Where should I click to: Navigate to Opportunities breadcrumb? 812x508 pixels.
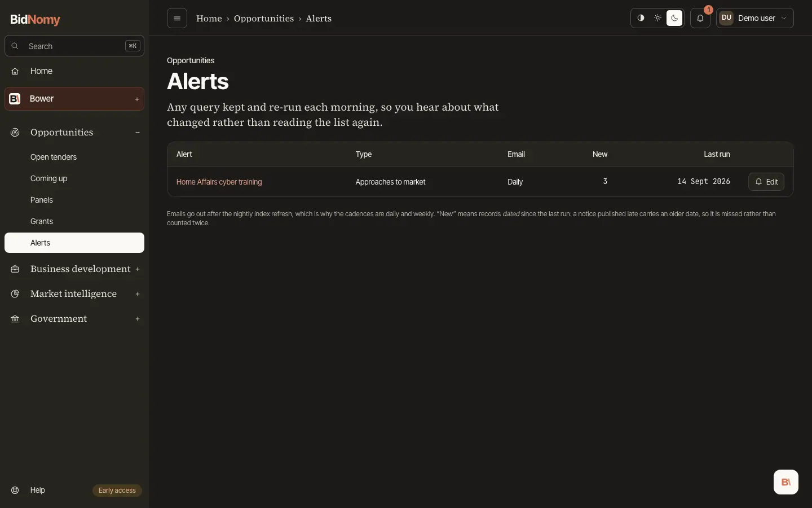264,18
